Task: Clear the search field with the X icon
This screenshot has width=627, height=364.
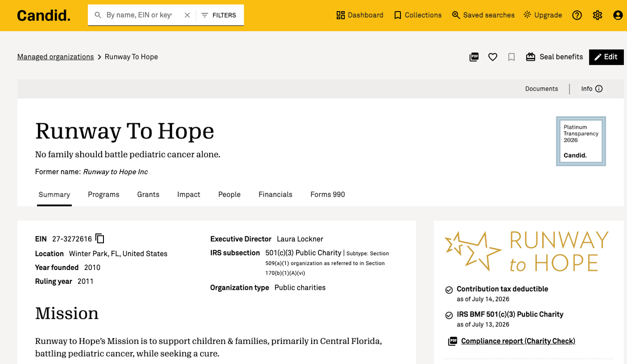Action: coord(187,15)
